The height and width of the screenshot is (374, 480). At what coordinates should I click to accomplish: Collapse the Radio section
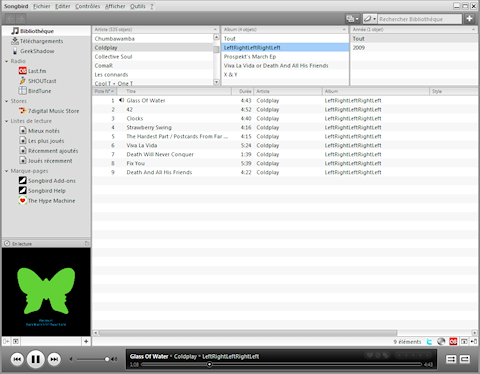6,61
